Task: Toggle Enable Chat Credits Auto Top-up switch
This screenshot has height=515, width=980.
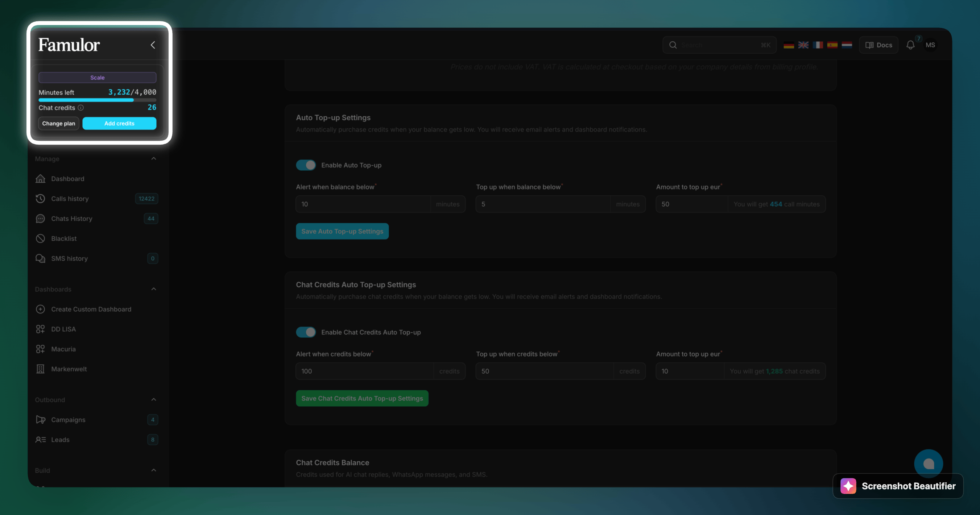Action: [x=306, y=332]
